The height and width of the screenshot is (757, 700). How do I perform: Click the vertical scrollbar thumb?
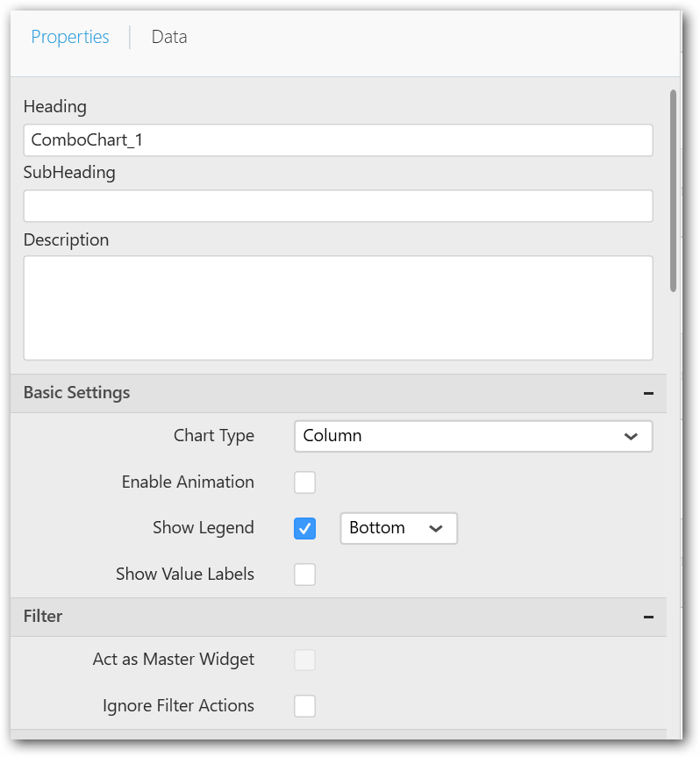673,189
